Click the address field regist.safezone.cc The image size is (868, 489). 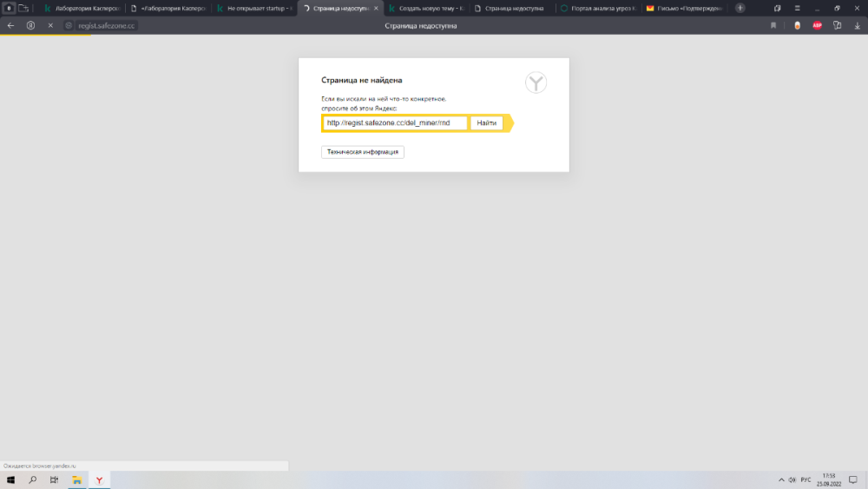click(106, 25)
